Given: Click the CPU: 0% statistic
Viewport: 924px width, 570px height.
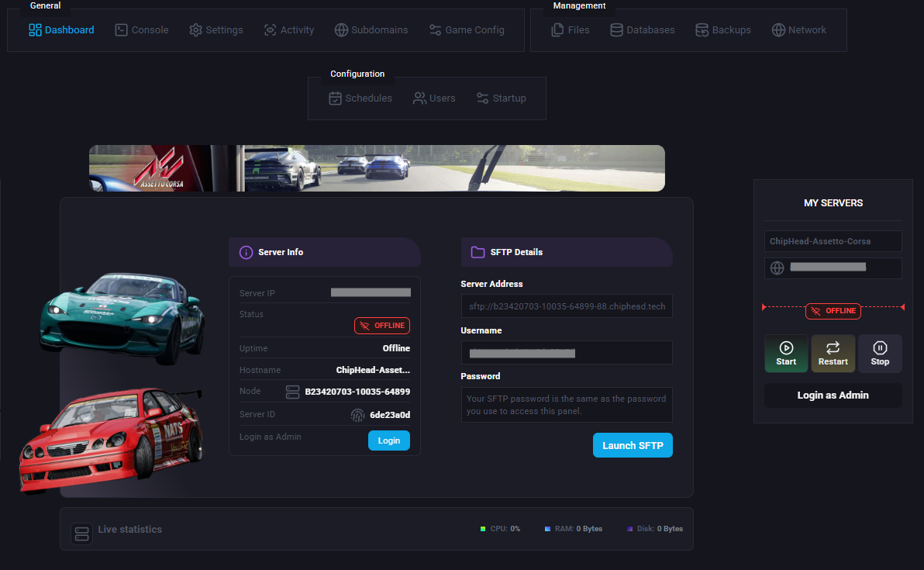Looking at the screenshot, I should [x=500, y=529].
